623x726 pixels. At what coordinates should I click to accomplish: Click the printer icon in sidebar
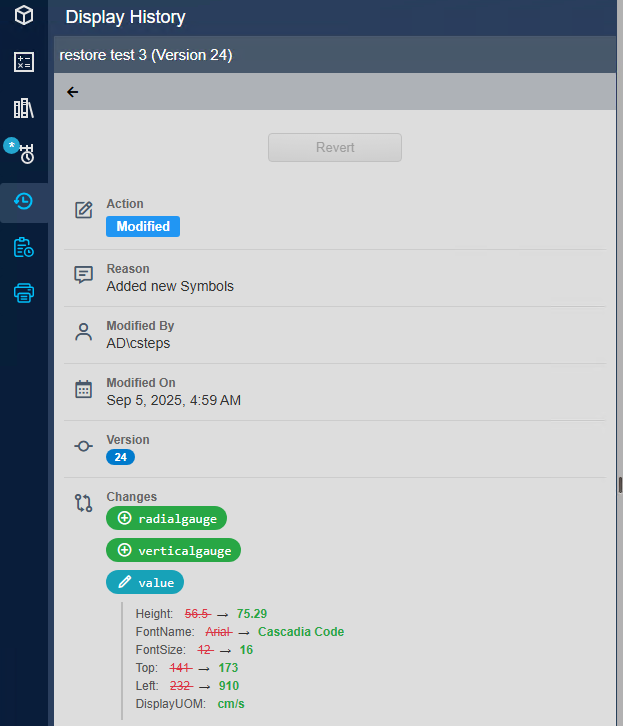click(x=24, y=293)
